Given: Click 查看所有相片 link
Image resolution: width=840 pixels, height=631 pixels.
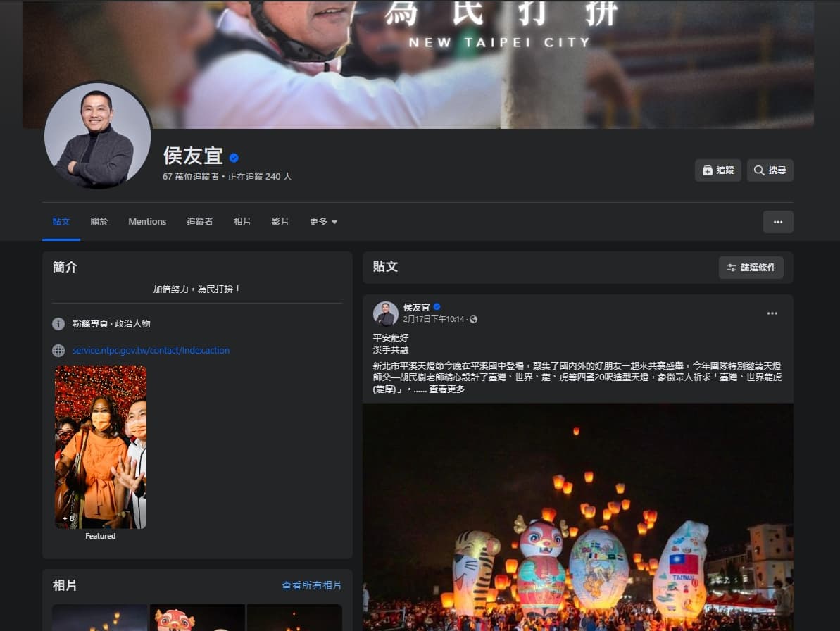Looking at the screenshot, I should [x=312, y=585].
